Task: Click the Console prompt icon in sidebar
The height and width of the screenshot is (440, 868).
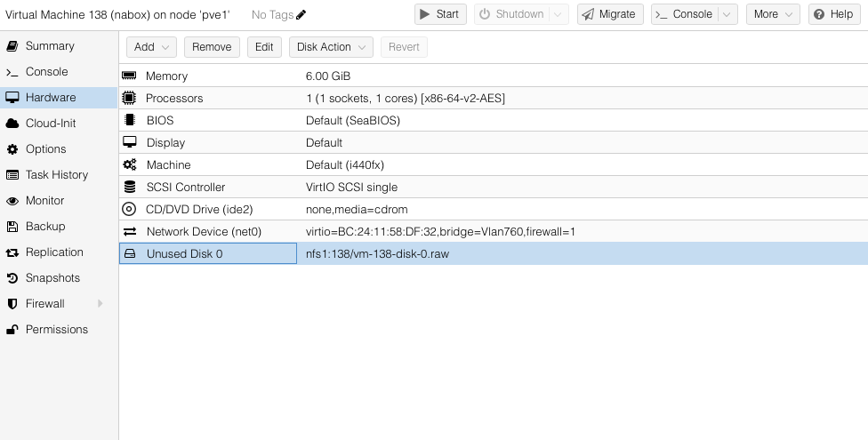Action: (12, 72)
